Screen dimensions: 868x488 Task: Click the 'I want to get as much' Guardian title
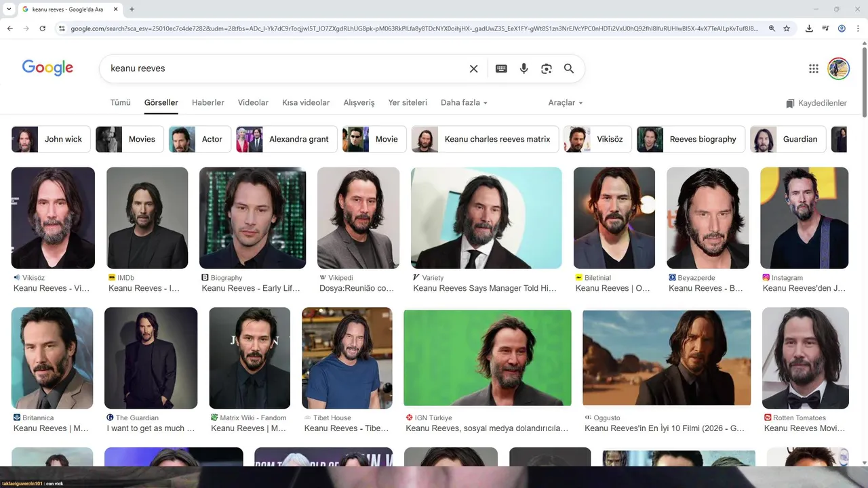coord(151,428)
